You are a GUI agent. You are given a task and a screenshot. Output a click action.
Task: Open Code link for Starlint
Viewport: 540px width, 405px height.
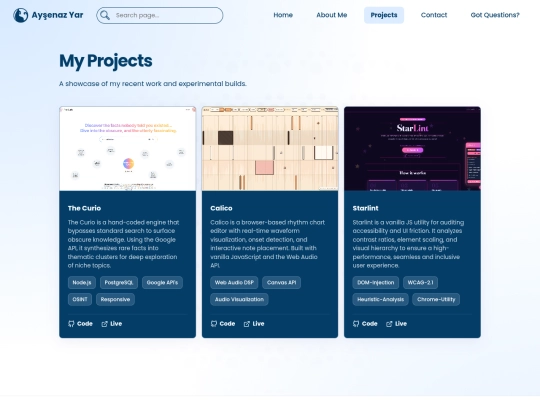coord(365,324)
